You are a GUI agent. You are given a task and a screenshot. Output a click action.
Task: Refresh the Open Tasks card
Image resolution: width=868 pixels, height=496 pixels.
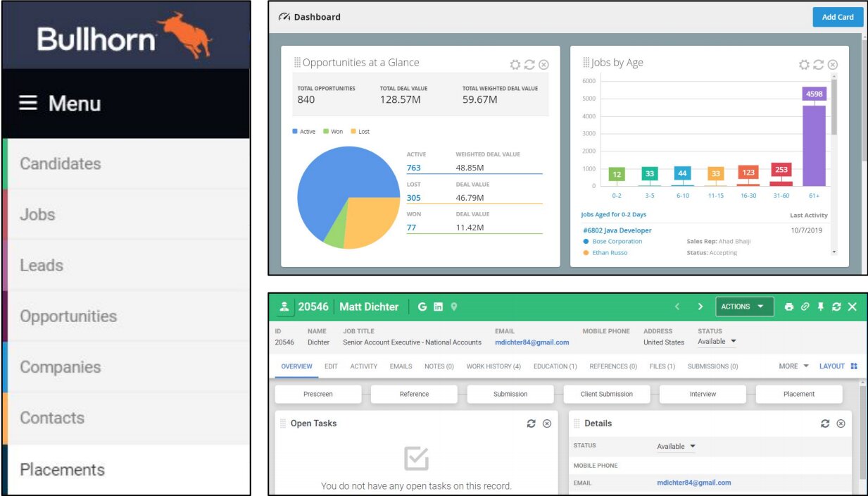(531, 423)
